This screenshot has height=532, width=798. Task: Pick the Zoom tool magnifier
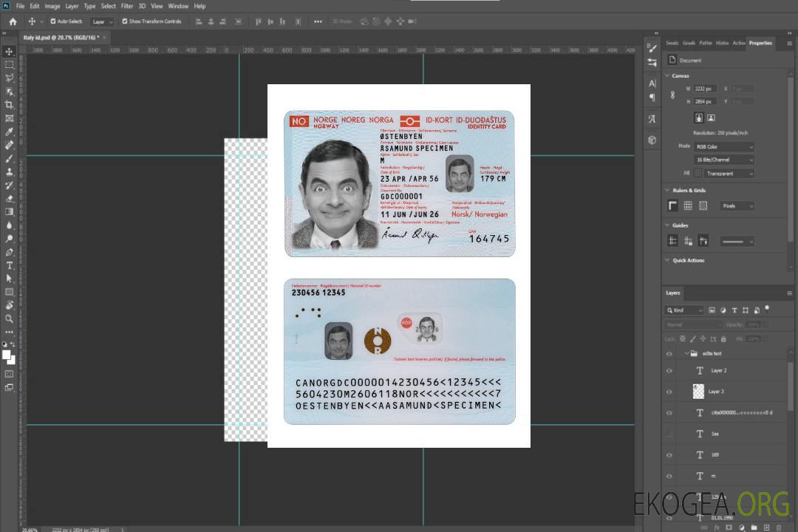click(10, 318)
